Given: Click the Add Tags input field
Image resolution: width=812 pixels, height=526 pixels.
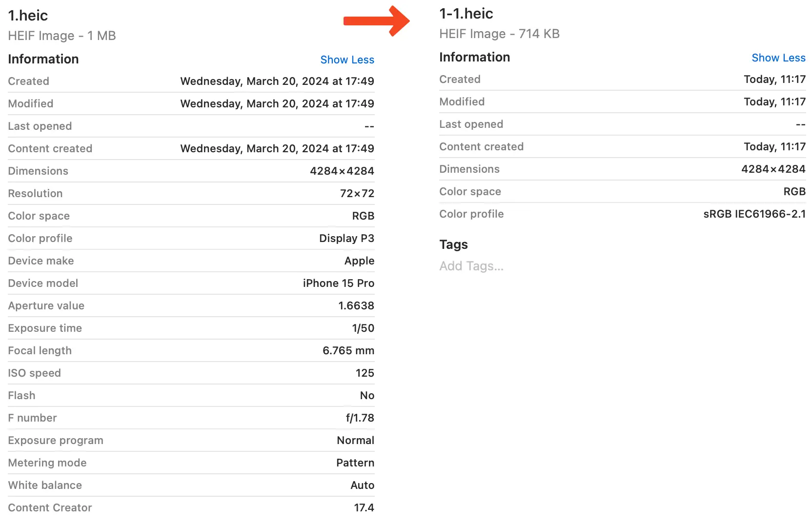Looking at the screenshot, I should point(470,266).
